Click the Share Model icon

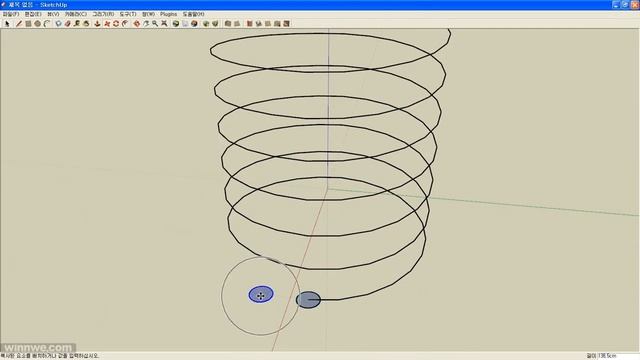pos(215,24)
